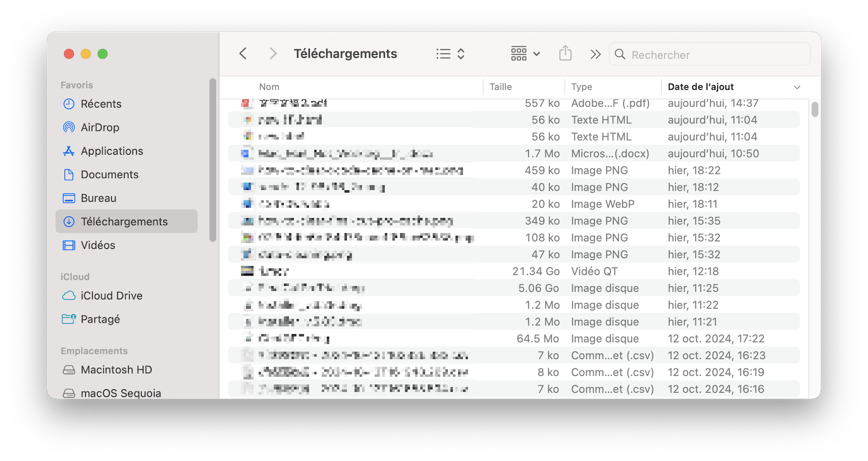Show more toolbar items via double chevron
This screenshot has height=461, width=868.
pos(596,54)
